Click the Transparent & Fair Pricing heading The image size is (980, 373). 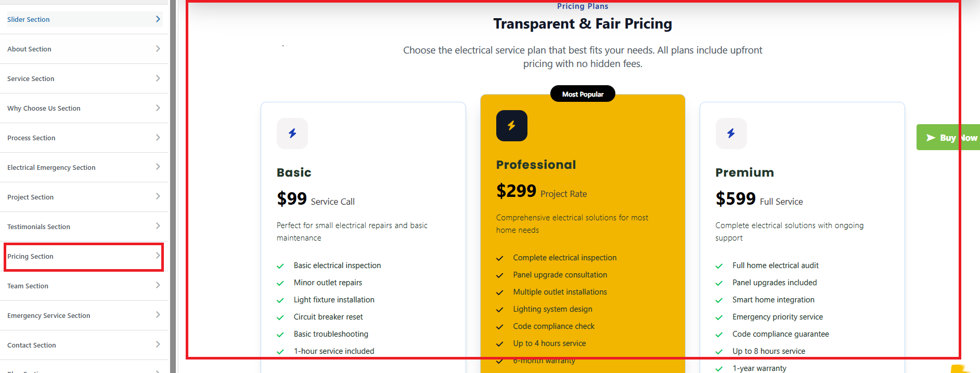pos(583,24)
